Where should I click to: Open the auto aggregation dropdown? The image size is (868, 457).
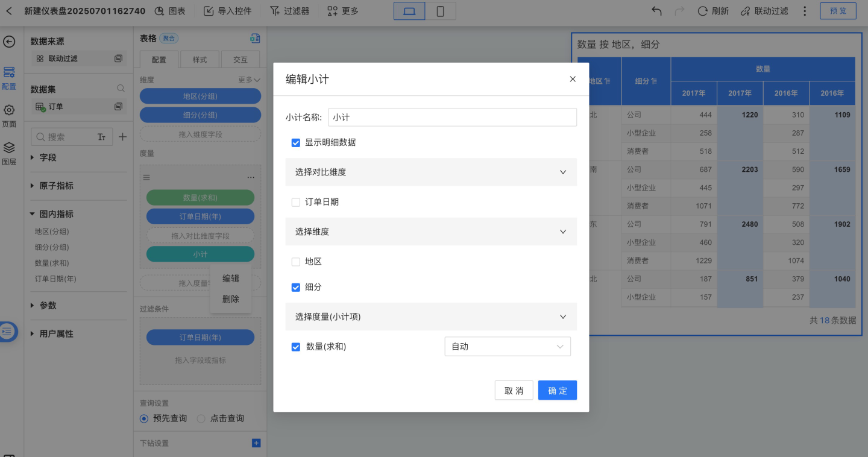click(507, 347)
